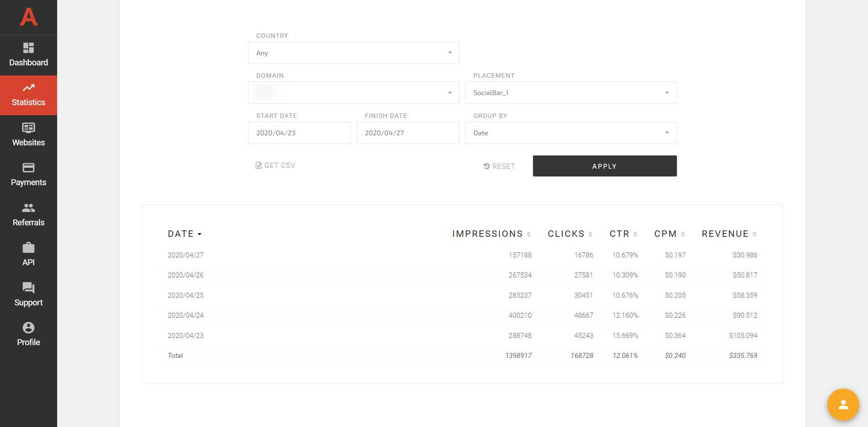
Task: Open the Dashboard from the sidebar
Action: [28, 55]
